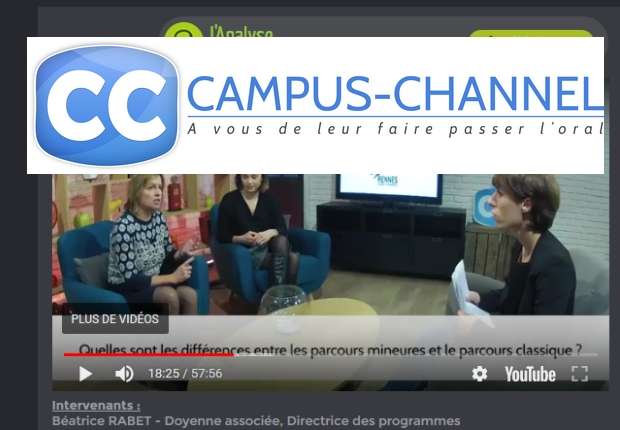Click the PLUS DE VIDÉOS button
Viewport: 620px width, 430px height.
pos(115,319)
